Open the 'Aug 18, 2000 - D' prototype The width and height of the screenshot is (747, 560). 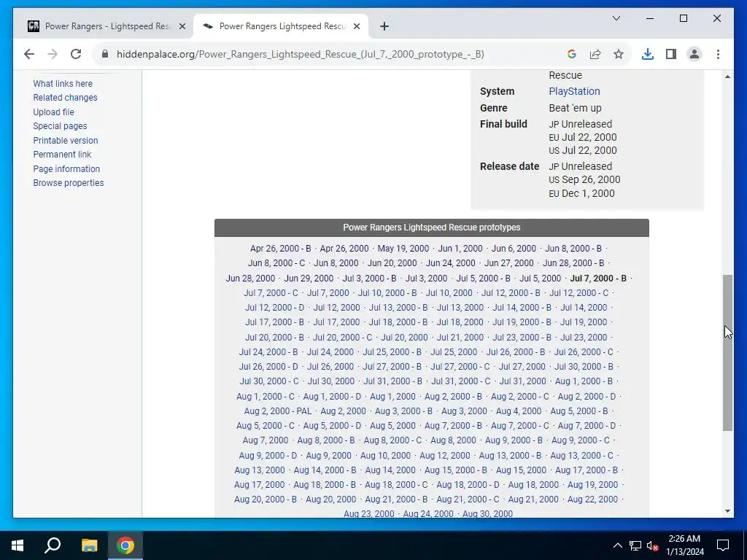click(468, 485)
